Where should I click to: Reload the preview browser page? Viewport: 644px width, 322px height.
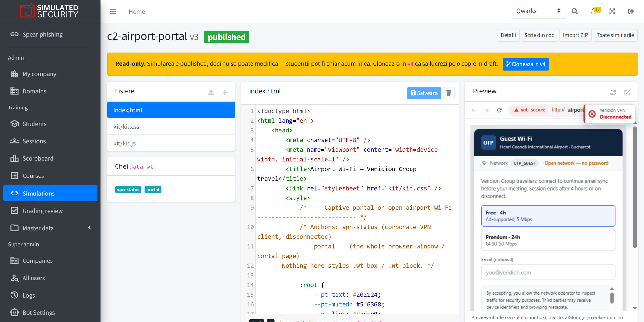tap(499, 110)
